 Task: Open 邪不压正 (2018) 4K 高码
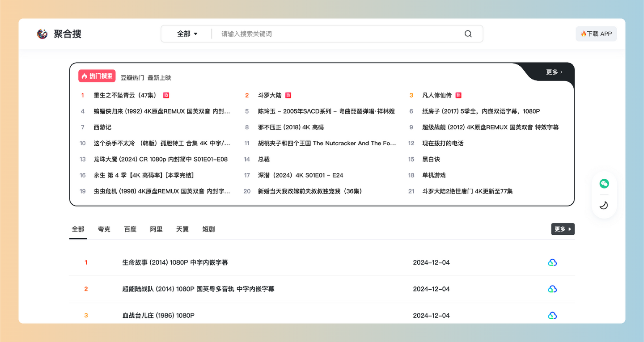[x=291, y=127]
